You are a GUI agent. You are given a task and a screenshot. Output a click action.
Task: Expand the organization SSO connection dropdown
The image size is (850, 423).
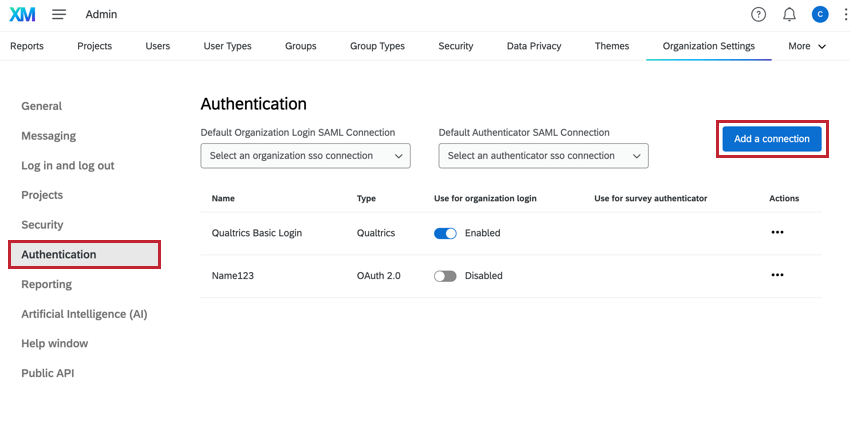pyautogui.click(x=305, y=156)
